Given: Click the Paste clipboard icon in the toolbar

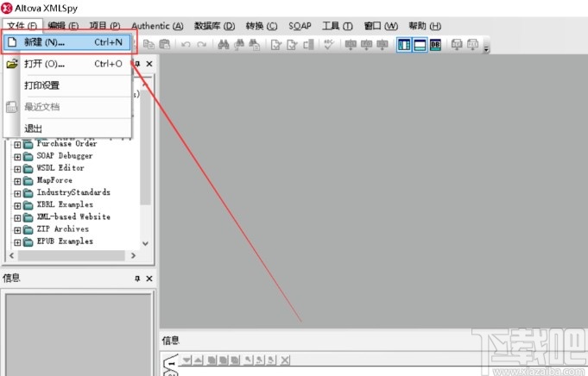Looking at the screenshot, I should [165, 45].
